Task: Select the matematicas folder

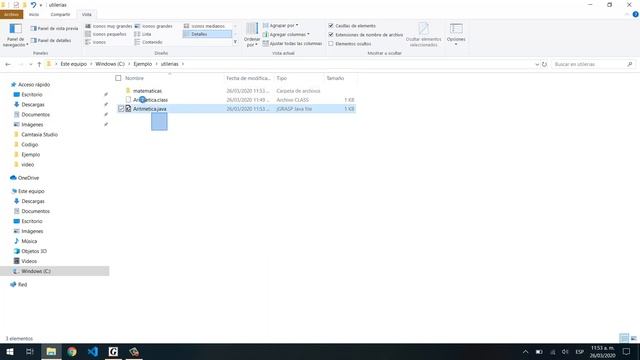Action: click(147, 91)
